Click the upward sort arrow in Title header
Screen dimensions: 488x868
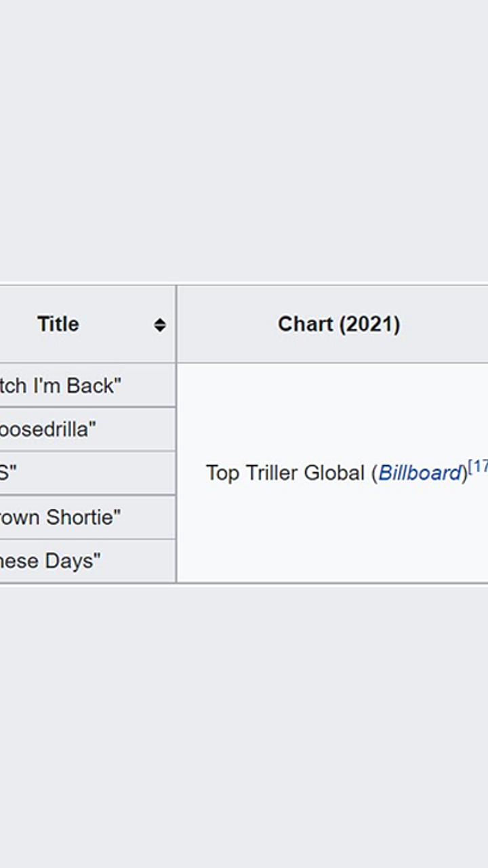point(160,321)
